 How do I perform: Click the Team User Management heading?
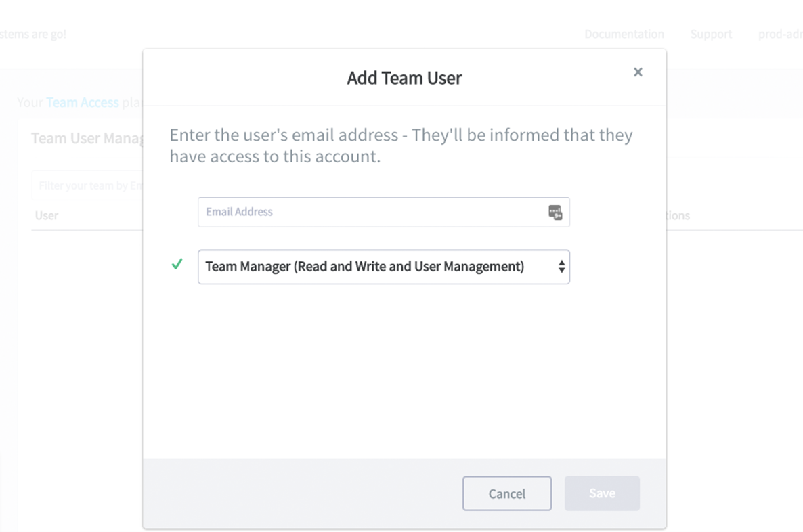coord(87,139)
